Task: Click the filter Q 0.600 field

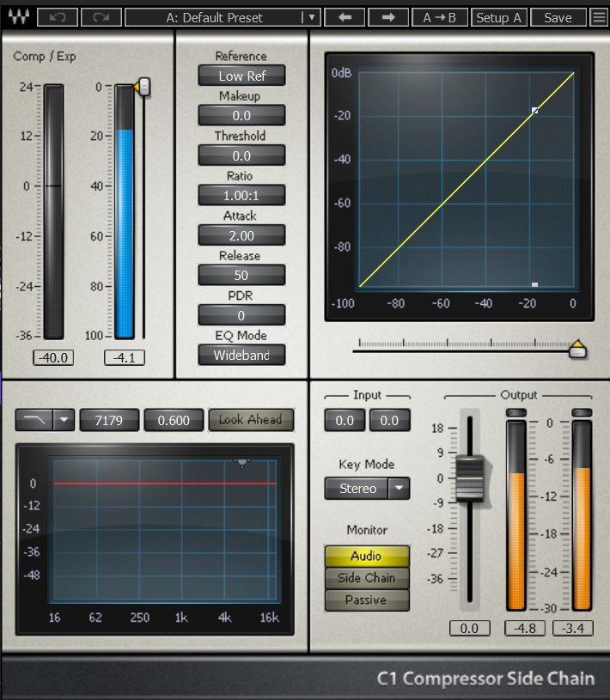Action: 174,420
